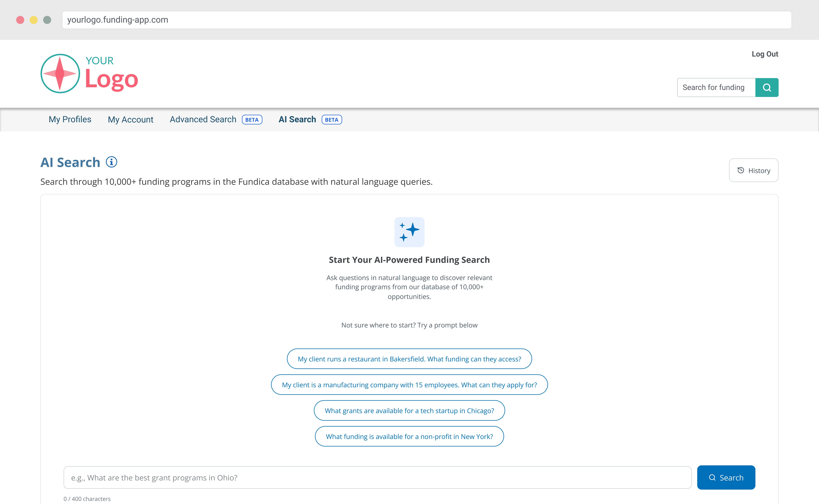Click the BETA badge next to AI Search
Image resolution: width=819 pixels, height=504 pixels.
(332, 120)
